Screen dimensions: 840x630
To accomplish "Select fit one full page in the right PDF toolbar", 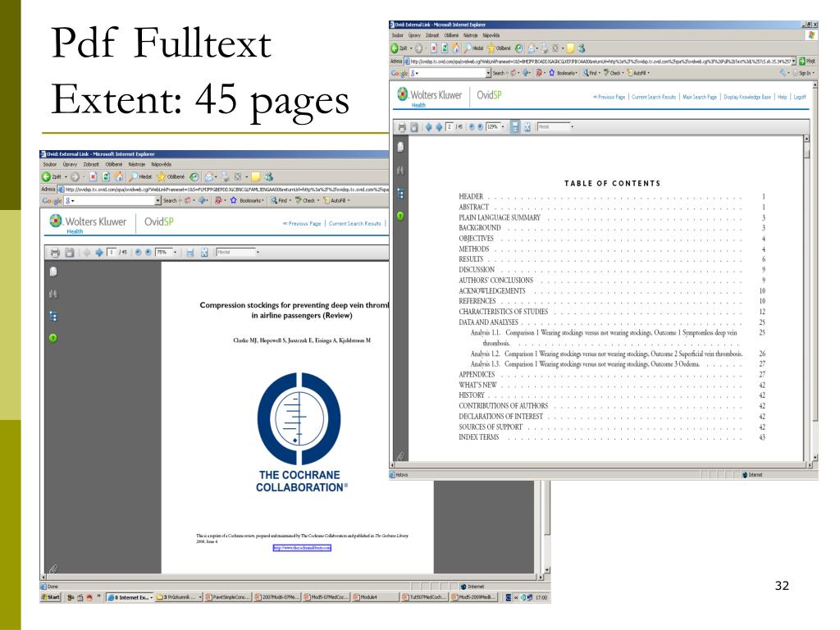I will click(527, 127).
